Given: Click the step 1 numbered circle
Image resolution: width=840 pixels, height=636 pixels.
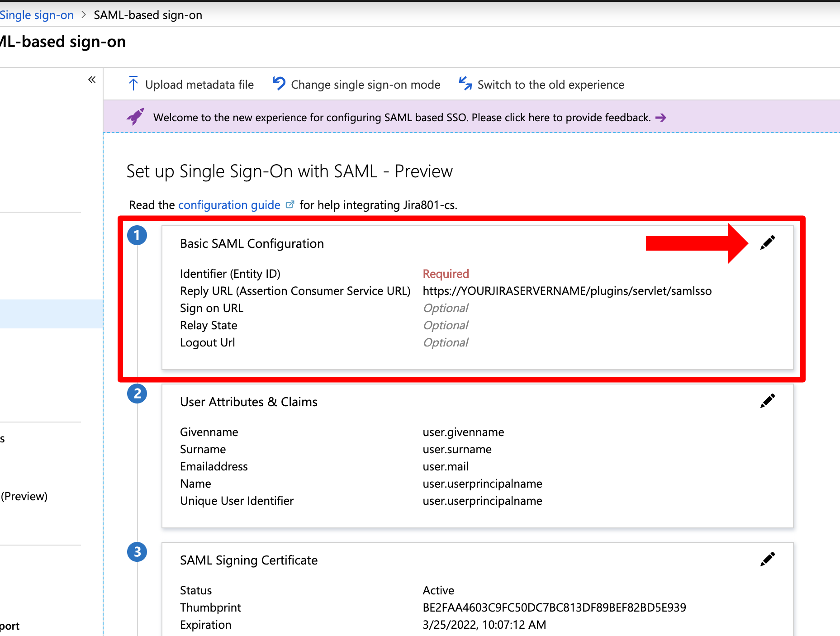Looking at the screenshot, I should click(137, 235).
